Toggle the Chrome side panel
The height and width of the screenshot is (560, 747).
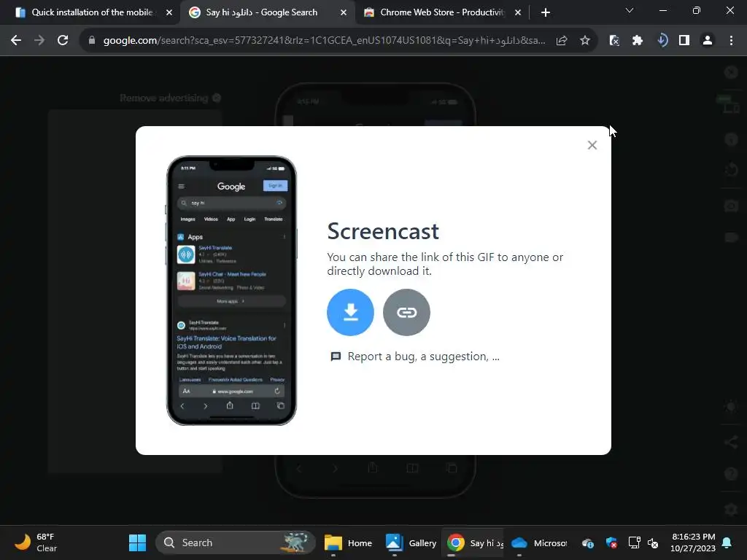[684, 41]
